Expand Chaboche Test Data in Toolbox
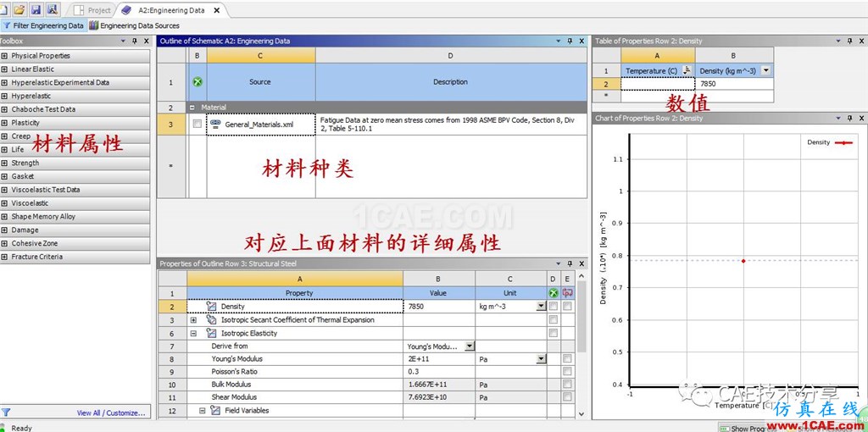The image size is (868, 432). (x=4, y=109)
